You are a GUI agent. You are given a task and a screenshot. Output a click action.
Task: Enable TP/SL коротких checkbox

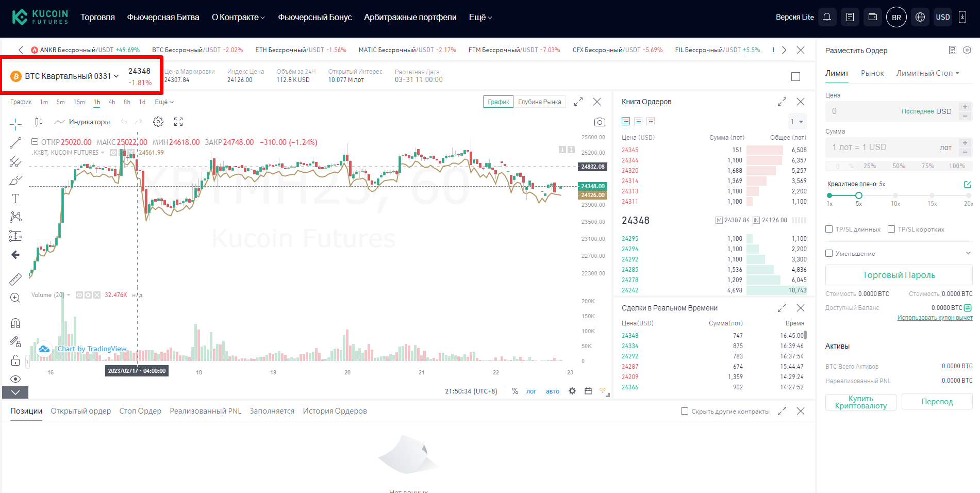[891, 229]
